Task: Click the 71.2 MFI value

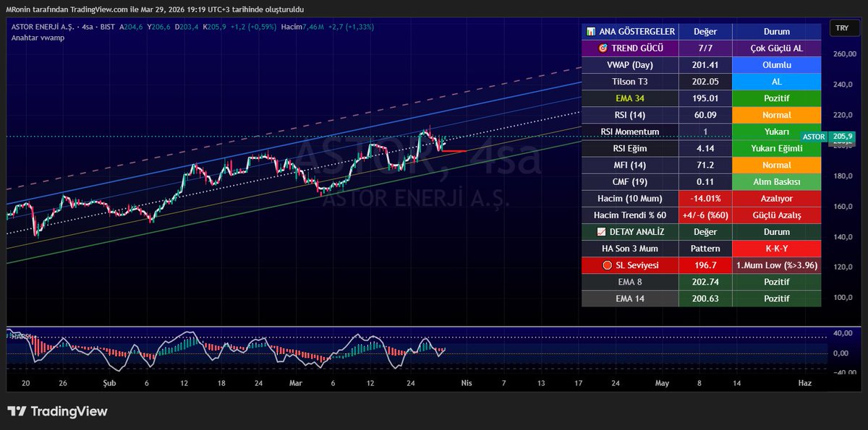Action: [705, 165]
